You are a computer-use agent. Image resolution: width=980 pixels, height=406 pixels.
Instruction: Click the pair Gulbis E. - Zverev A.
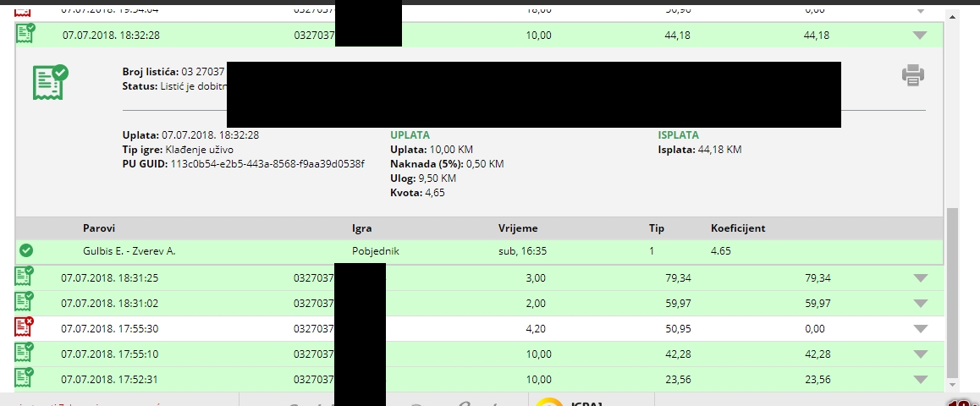[x=129, y=251]
